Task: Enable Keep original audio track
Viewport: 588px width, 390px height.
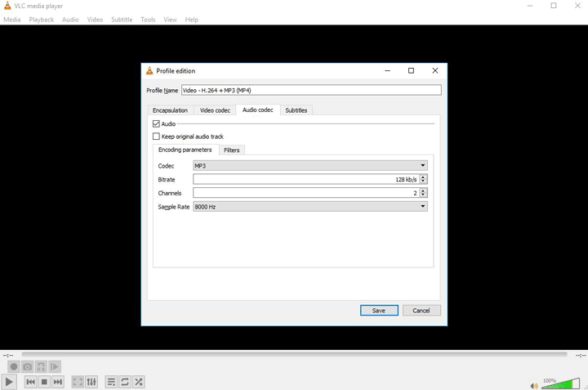Action: click(157, 137)
